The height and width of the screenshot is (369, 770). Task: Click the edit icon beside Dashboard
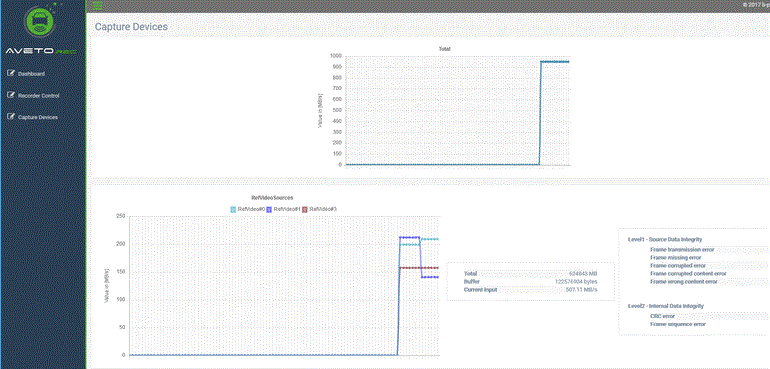click(11, 73)
